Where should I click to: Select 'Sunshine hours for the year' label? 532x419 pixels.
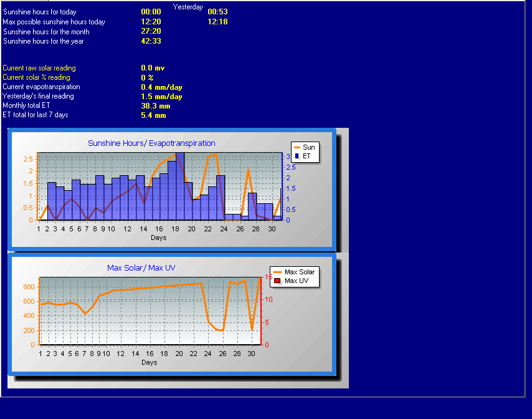pos(44,41)
